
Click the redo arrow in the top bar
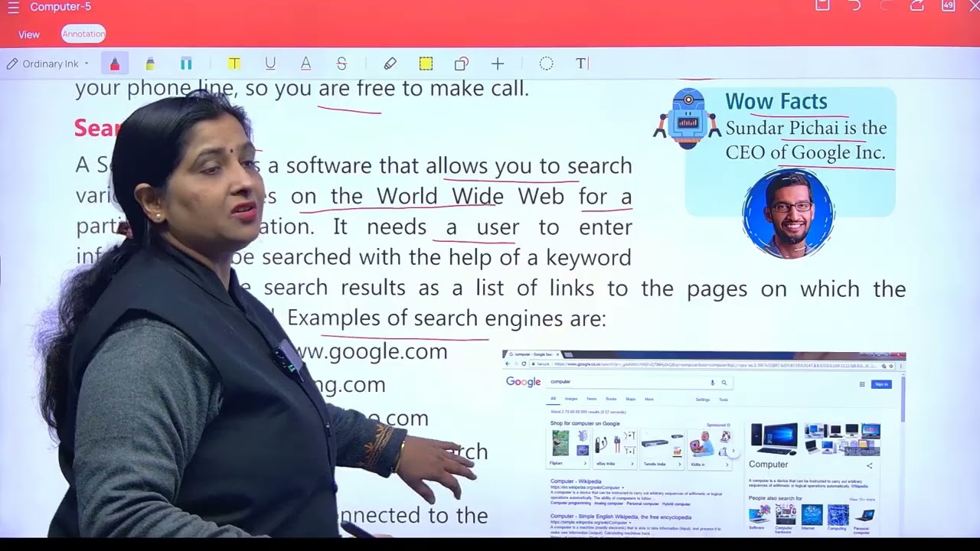pyautogui.click(x=887, y=6)
